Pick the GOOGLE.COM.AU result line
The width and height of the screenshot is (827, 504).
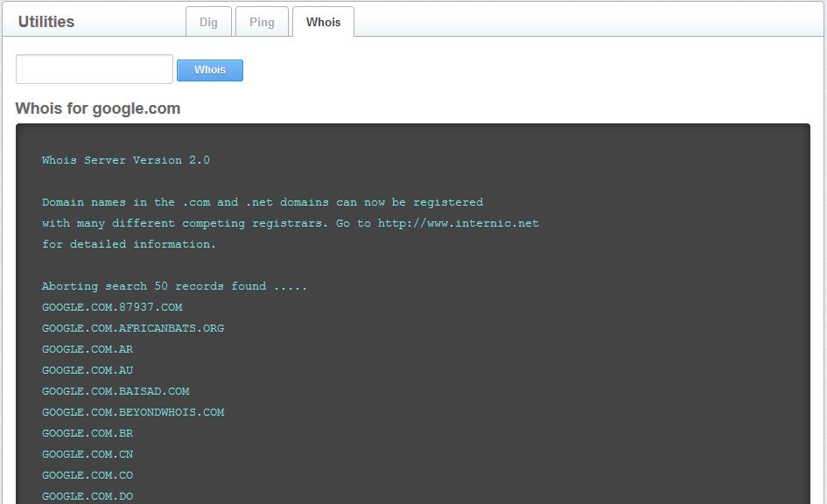click(x=88, y=370)
